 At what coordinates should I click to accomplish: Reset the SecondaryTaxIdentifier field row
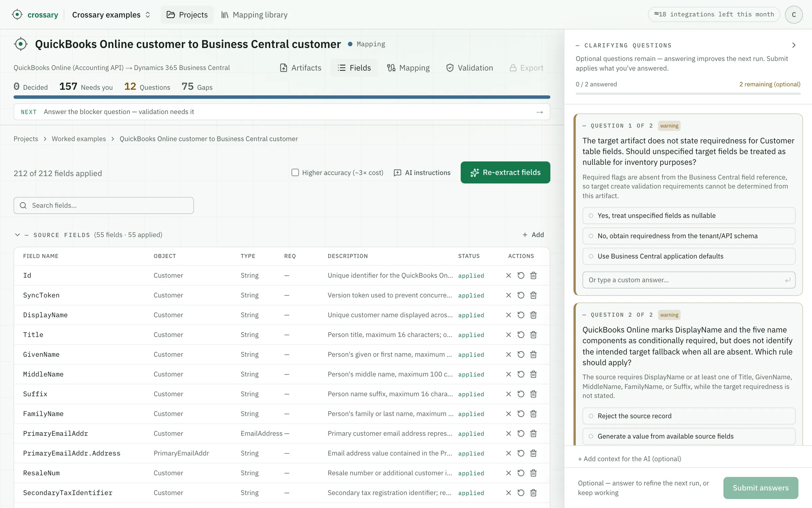(521, 493)
